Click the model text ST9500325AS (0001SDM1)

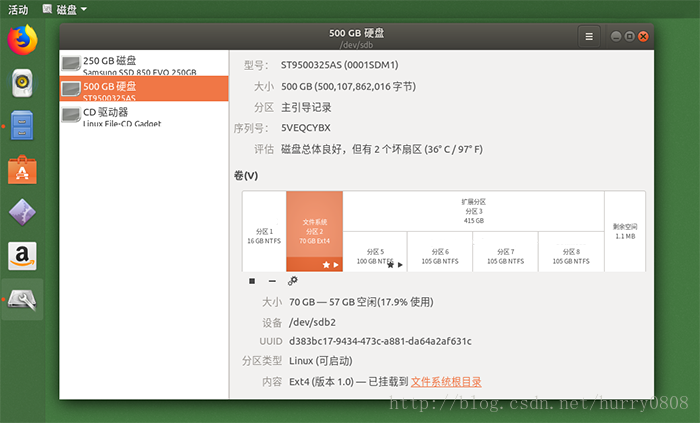click(340, 65)
